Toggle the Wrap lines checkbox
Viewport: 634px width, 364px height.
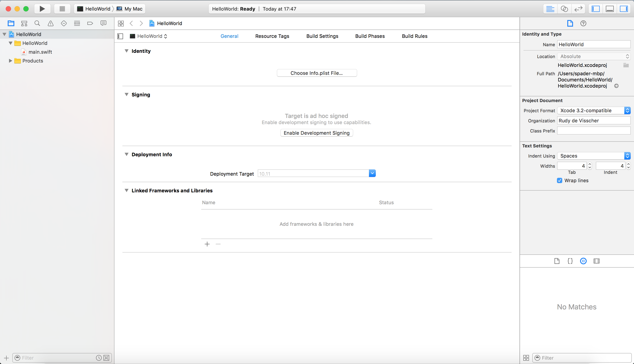[560, 180]
